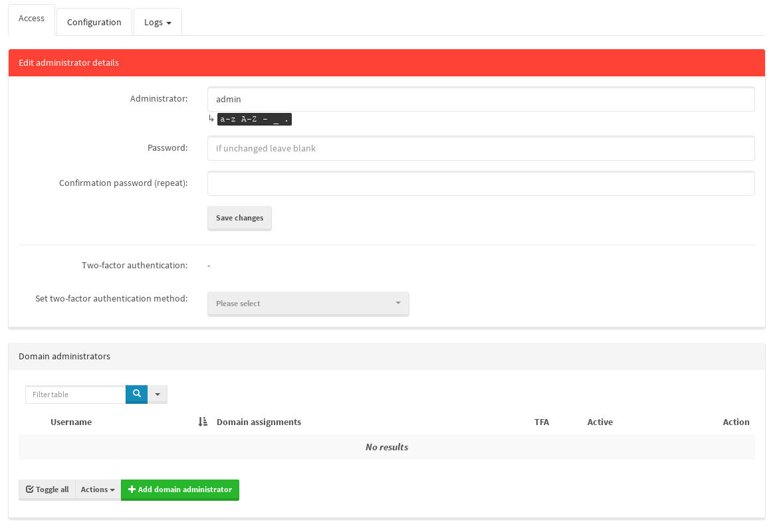Screen dimensions: 775x532
Task: Open the Actions dropdown
Action: click(x=98, y=489)
